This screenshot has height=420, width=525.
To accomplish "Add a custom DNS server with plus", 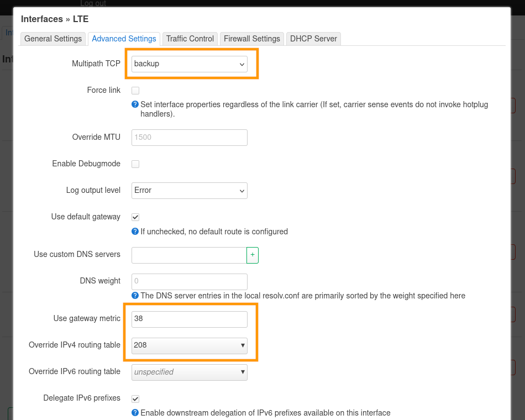I will [253, 255].
